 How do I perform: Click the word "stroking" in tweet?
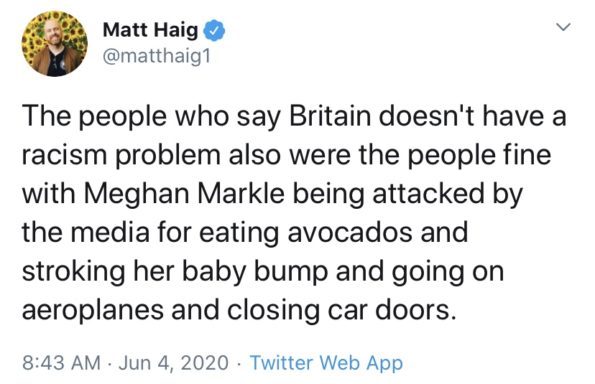tap(74, 273)
